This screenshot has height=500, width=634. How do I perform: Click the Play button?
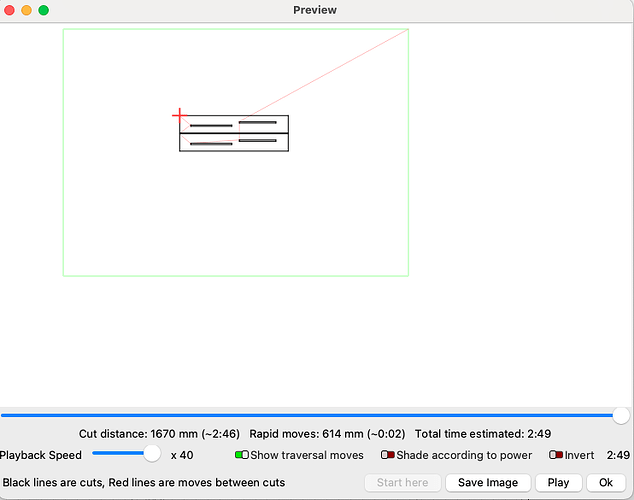point(558,483)
